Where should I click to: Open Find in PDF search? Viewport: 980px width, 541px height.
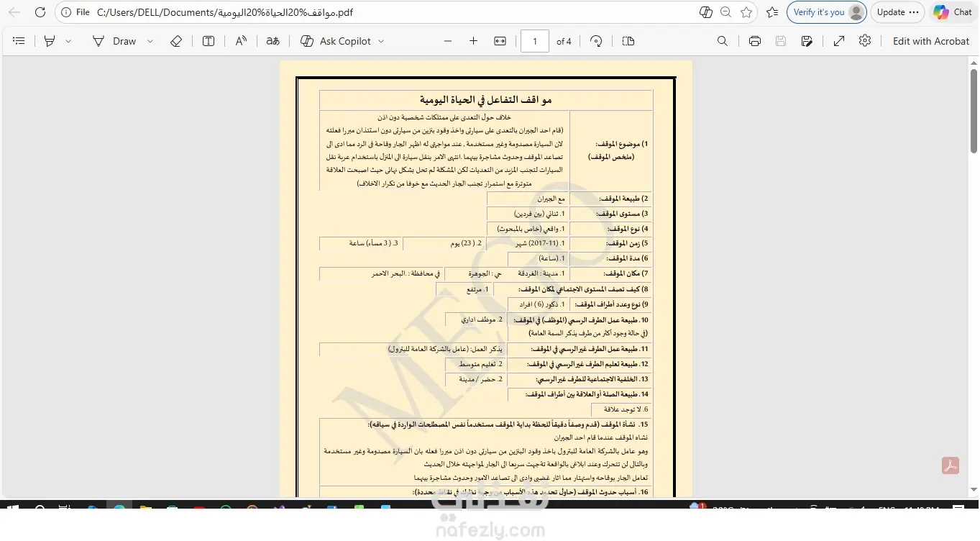click(723, 41)
